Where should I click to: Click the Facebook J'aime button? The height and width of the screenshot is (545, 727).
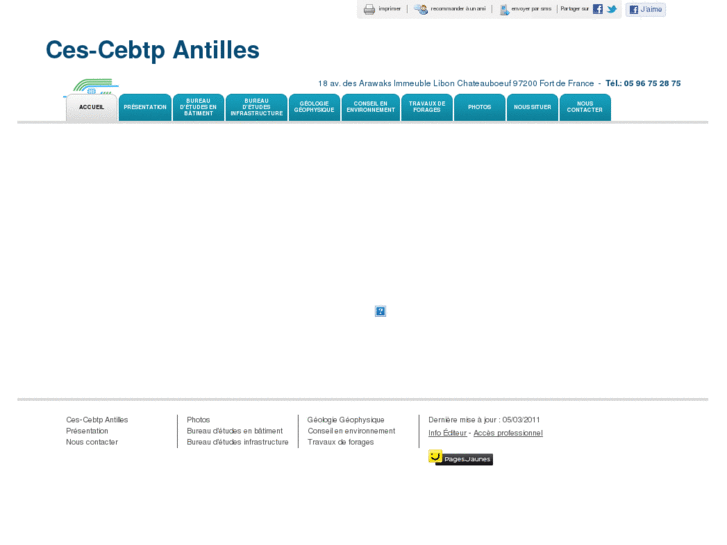coord(645,9)
